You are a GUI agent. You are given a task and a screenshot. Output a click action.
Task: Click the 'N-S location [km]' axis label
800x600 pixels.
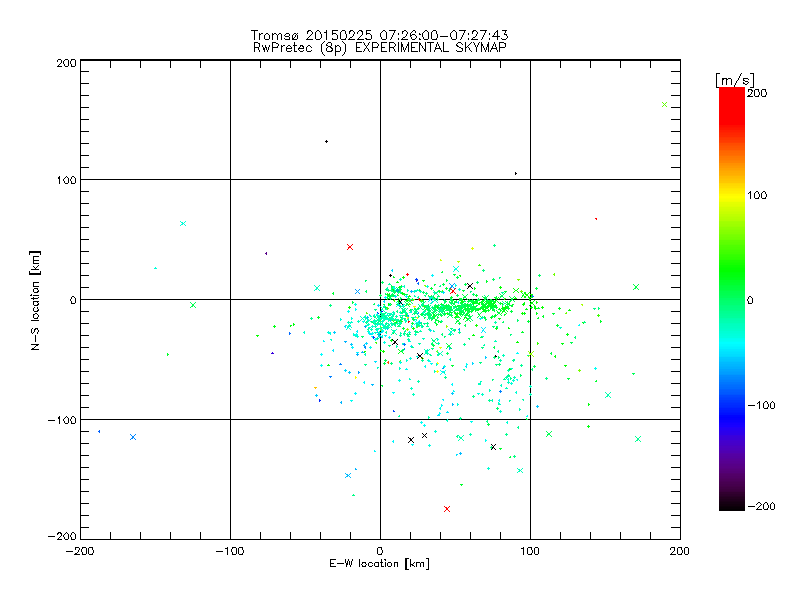pos(35,301)
